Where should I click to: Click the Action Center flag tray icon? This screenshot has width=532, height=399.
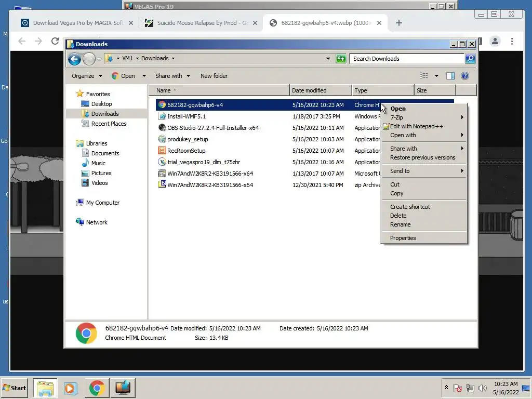(457, 388)
